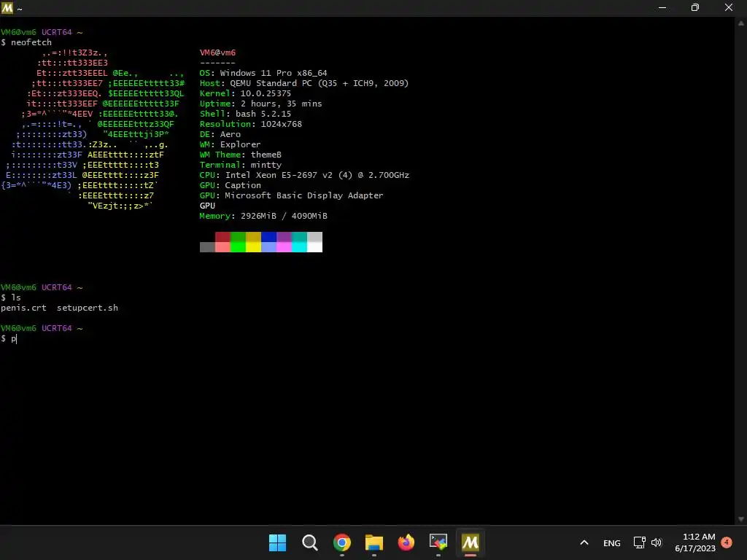
Task: Open taskbar Search magnifier
Action: [x=309, y=542]
